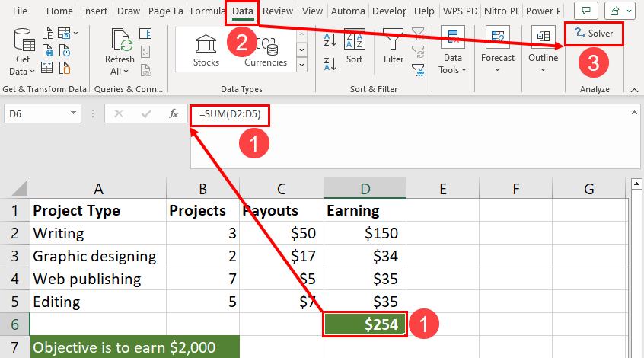Click the Insert Function fx button
This screenshot has height=358, width=644.
pos(174,113)
